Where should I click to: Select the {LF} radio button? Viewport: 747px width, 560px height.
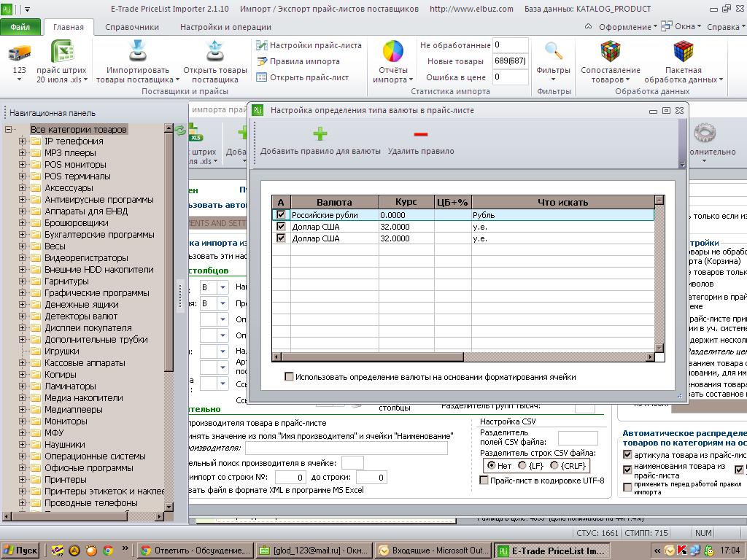pyautogui.click(x=522, y=465)
